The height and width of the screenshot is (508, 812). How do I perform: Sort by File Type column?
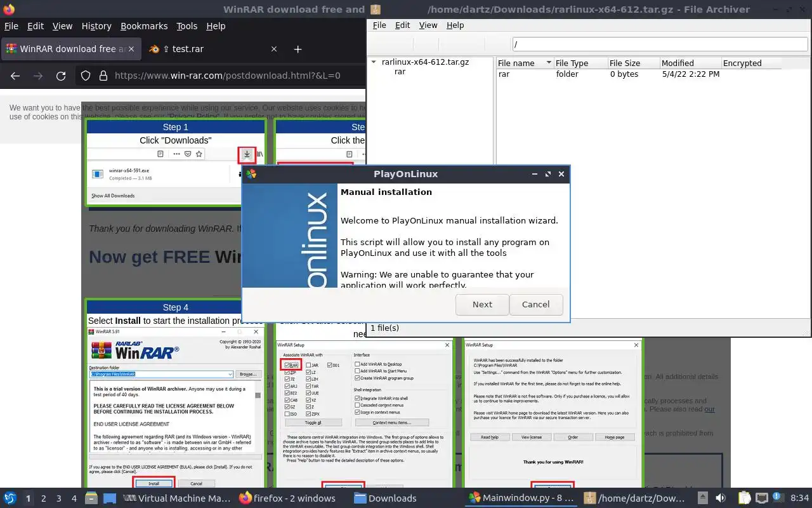click(580, 63)
